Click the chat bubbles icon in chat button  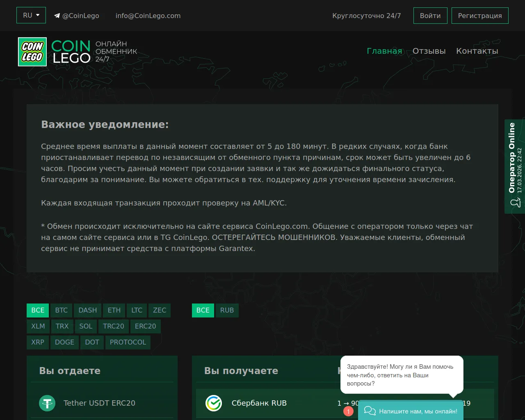[x=370, y=411]
